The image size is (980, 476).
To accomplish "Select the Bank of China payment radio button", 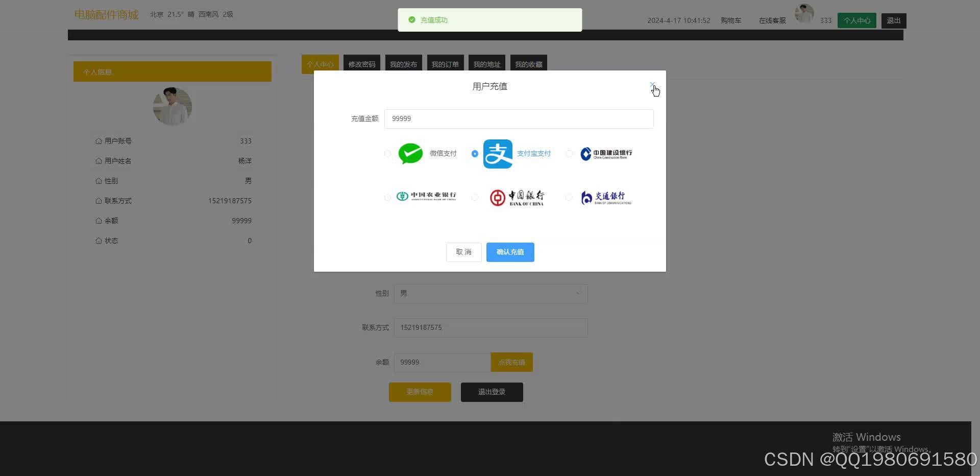I will point(475,197).
